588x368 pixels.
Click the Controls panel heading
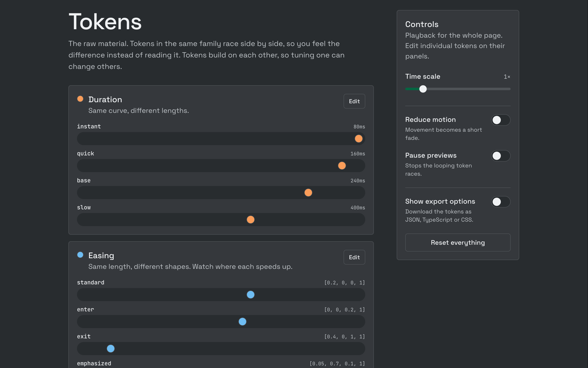422,24
